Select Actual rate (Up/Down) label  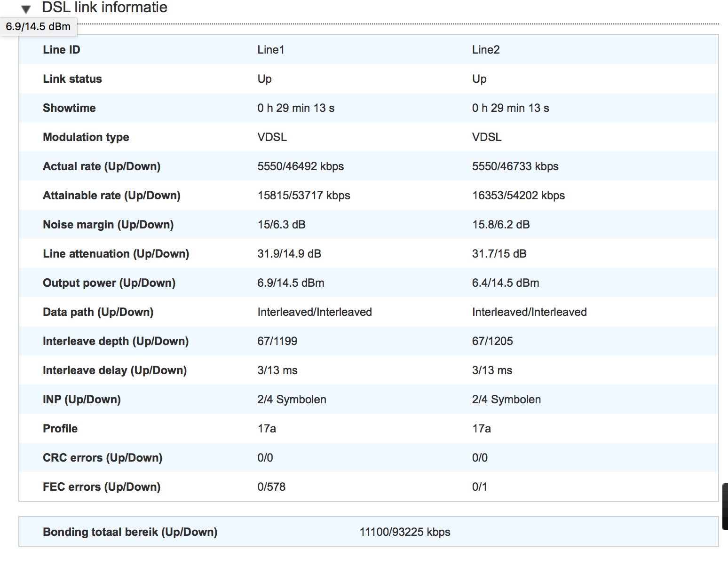pyautogui.click(x=102, y=166)
